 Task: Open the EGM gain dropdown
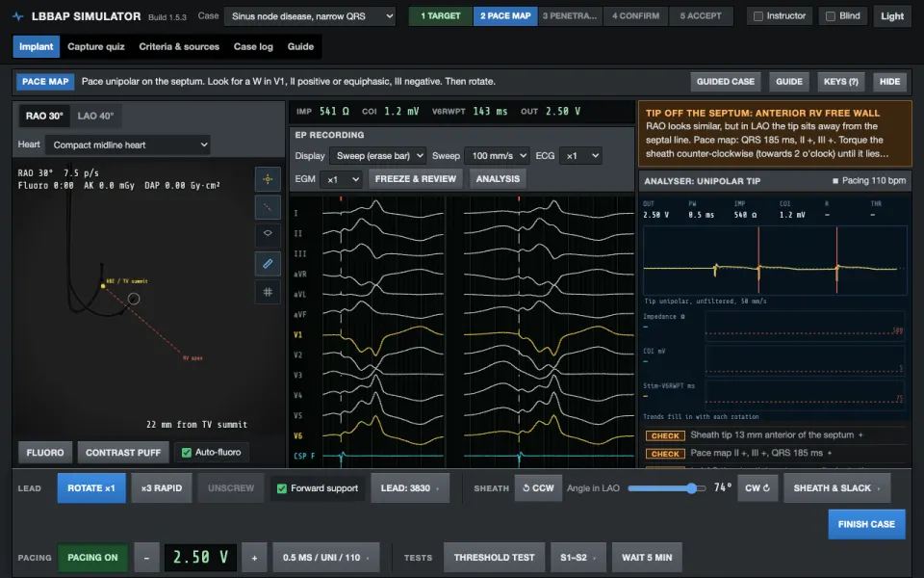(x=341, y=179)
